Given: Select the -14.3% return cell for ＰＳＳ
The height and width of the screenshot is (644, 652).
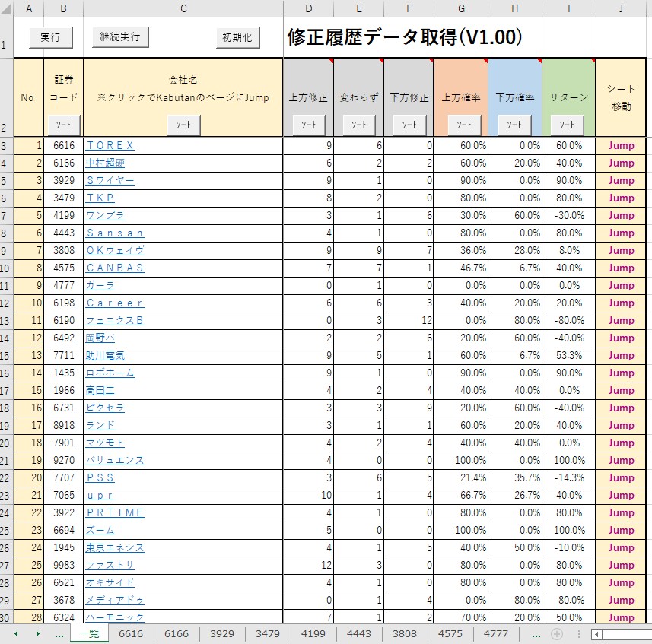Looking at the screenshot, I should 569,477.
